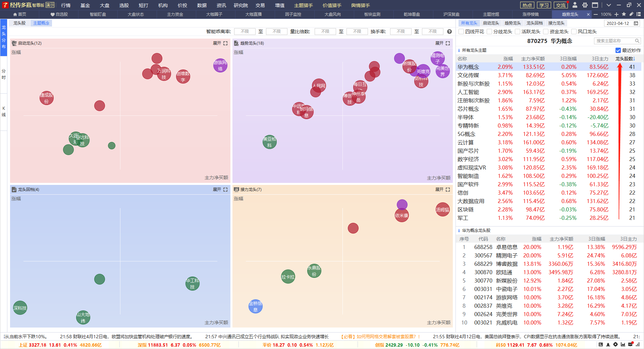The height and width of the screenshot is (349, 644).
Task: Toggle the 分歧龙头 checkbox
Action: [490, 32]
